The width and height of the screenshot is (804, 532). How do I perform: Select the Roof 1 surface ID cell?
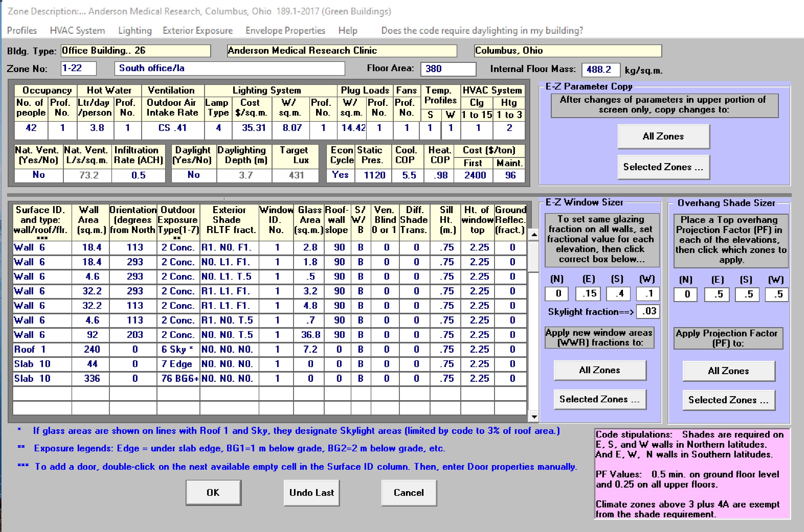[42, 350]
